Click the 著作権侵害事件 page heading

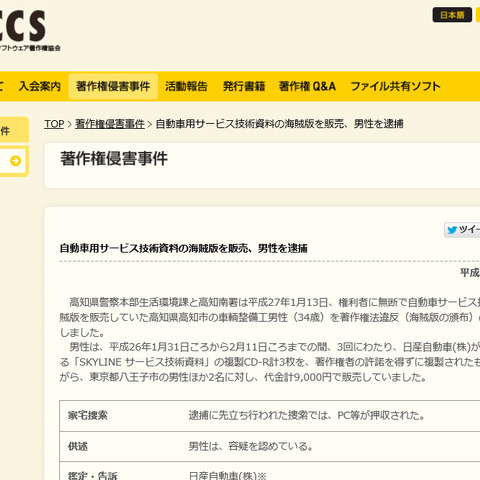click(114, 159)
